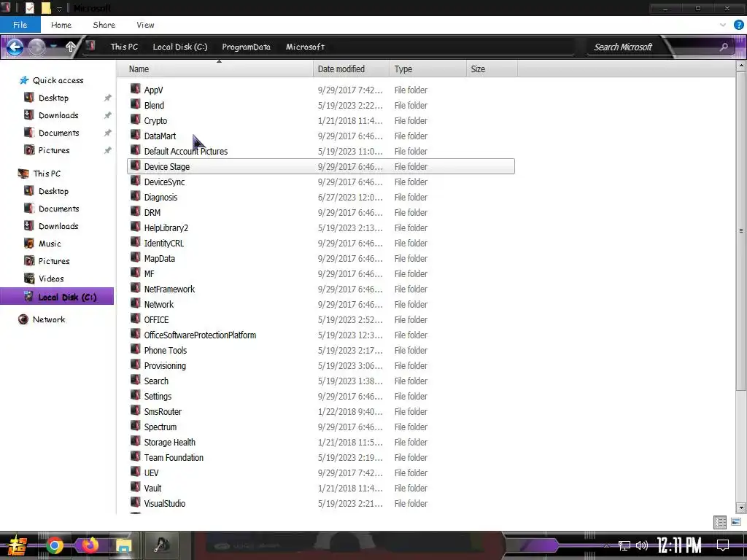Click the DataMart folder icon
The height and width of the screenshot is (560, 747).
point(135,135)
